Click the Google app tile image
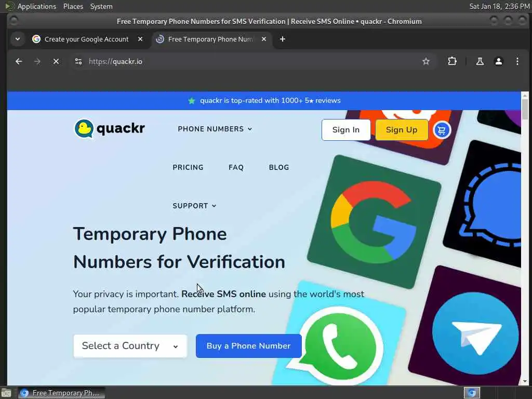The width and height of the screenshot is (532, 399). (374, 222)
